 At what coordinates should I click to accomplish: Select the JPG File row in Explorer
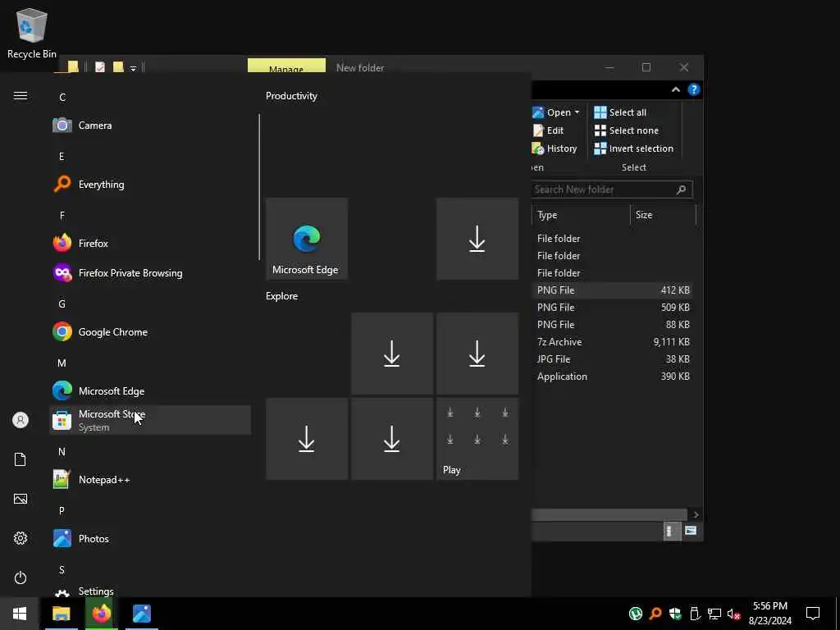click(x=614, y=359)
